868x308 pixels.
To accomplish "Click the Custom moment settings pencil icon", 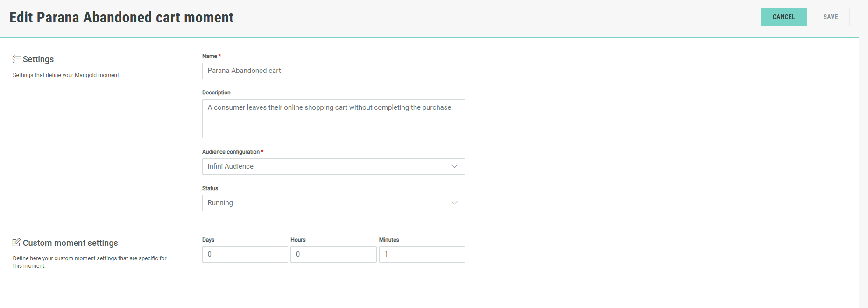I will point(16,243).
